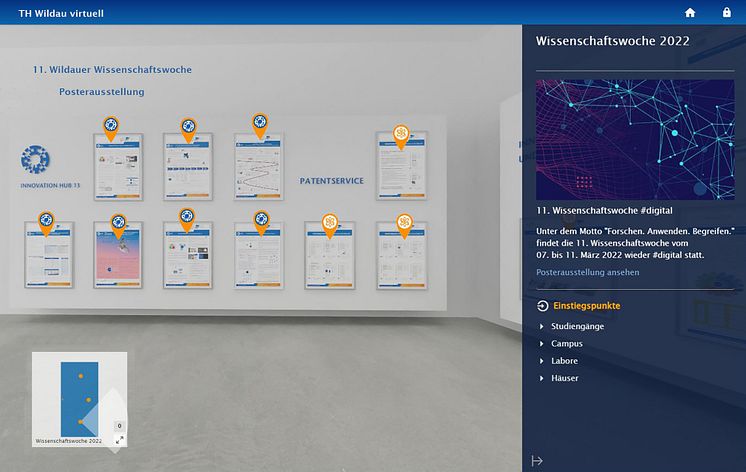746x472 pixels.
Task: Expand the minimap to fullscreen
Action: coord(119,440)
